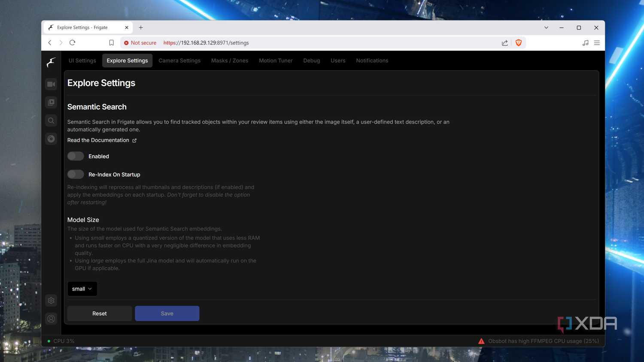Click the Frigate bird logo in sidebar

point(51,63)
